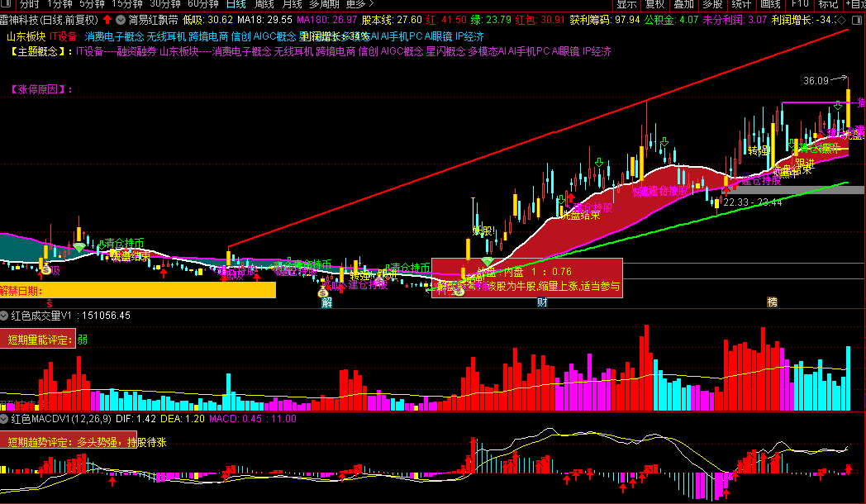This screenshot has width=866, height=504.
Task: Click the 36.09 high price label
Action: pyautogui.click(x=816, y=81)
